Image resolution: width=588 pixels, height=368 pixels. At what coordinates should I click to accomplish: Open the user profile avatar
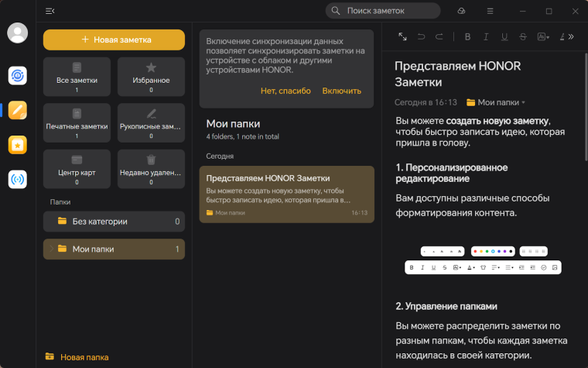(17, 33)
